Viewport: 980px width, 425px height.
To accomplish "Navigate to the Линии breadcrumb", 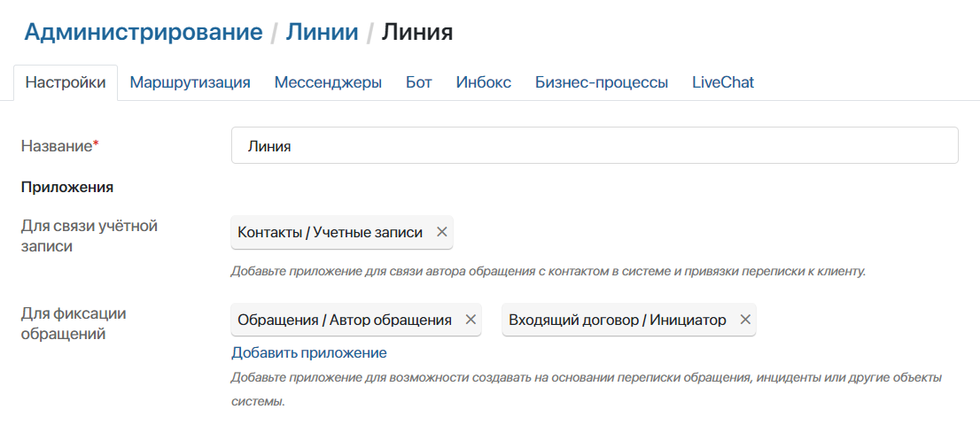I will [x=322, y=33].
